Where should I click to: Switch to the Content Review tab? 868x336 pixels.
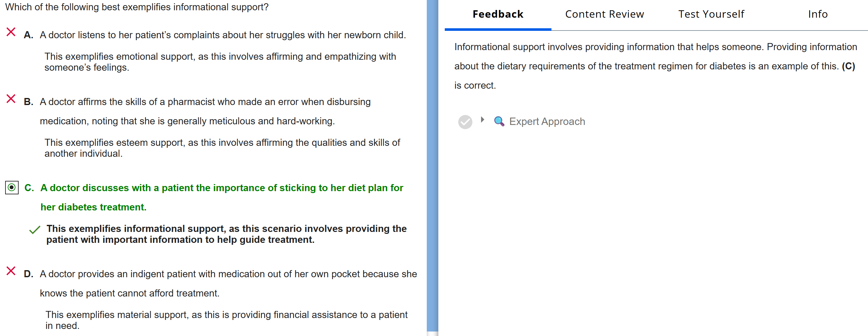(604, 14)
